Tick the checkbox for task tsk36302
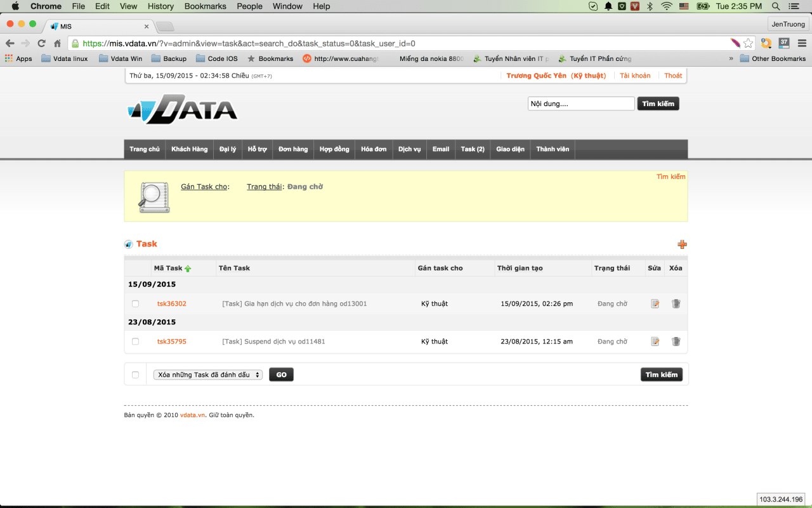The height and width of the screenshot is (508, 812). click(x=135, y=304)
